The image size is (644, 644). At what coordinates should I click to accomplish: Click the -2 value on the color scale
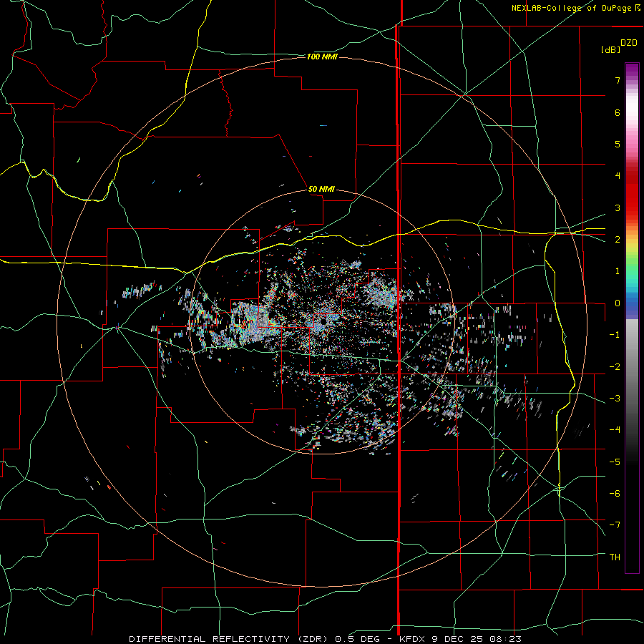point(615,366)
